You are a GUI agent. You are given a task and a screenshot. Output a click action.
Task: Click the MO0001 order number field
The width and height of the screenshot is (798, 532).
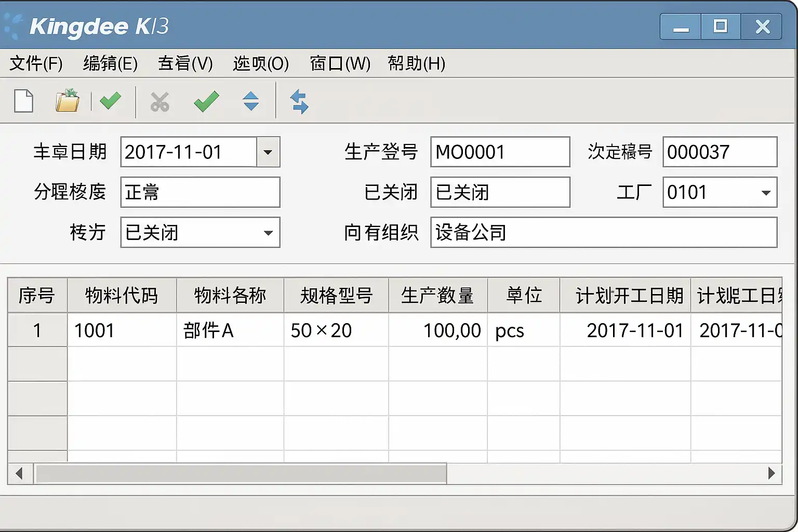point(500,152)
